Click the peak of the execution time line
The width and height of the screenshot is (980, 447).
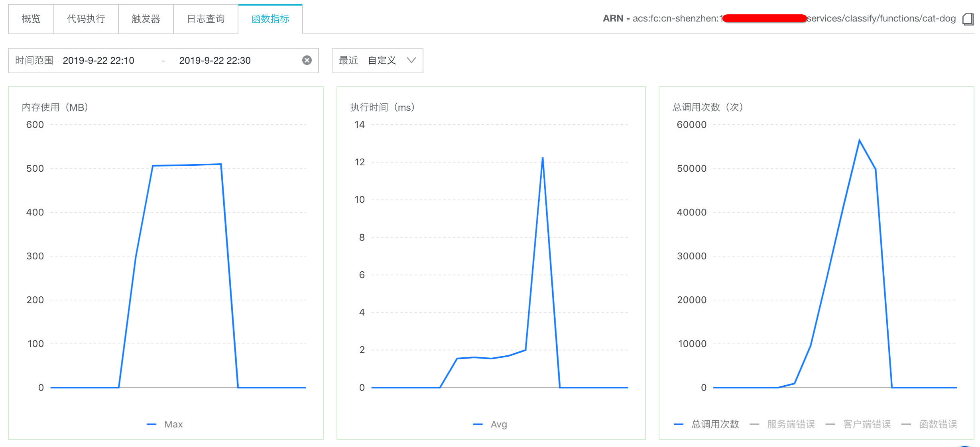[543, 159]
